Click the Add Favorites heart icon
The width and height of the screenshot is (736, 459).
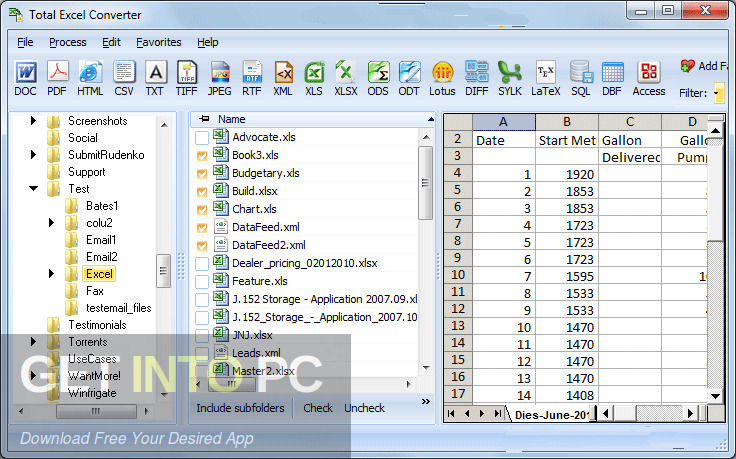pyautogui.click(x=687, y=66)
